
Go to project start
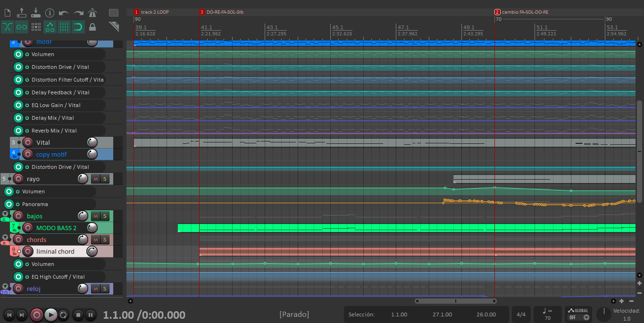click(9, 315)
